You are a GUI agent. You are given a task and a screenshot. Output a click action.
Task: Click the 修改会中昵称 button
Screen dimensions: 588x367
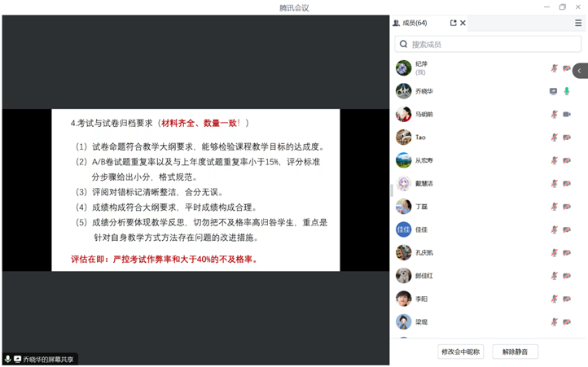coord(461,352)
